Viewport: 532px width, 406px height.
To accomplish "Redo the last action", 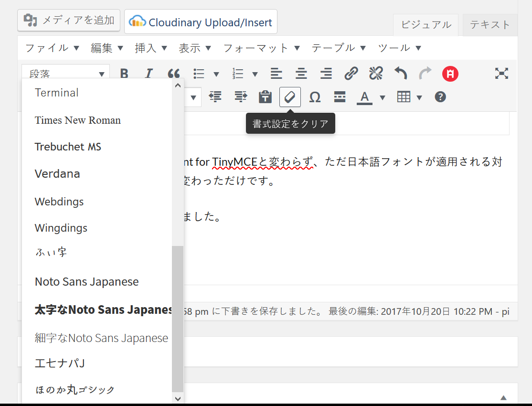I will point(426,74).
